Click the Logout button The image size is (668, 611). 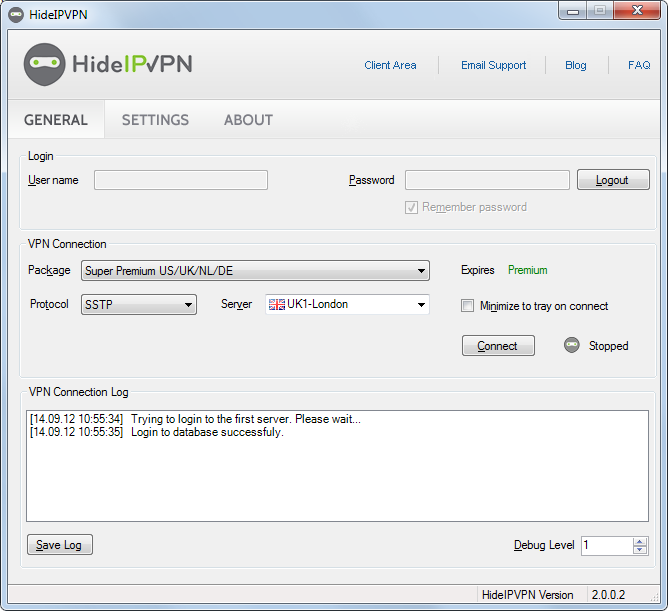coord(613,180)
